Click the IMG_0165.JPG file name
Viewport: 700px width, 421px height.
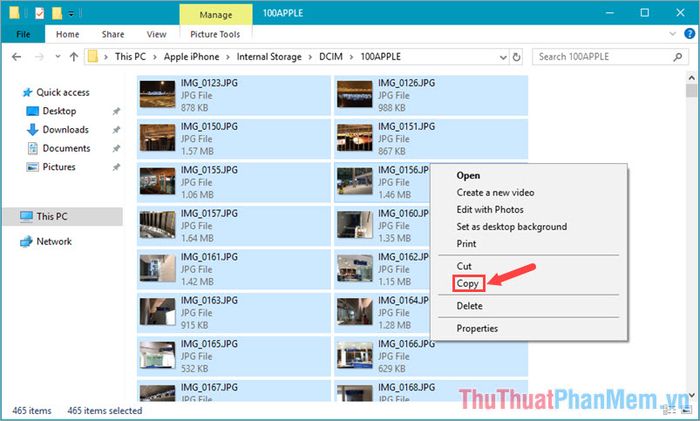(209, 344)
